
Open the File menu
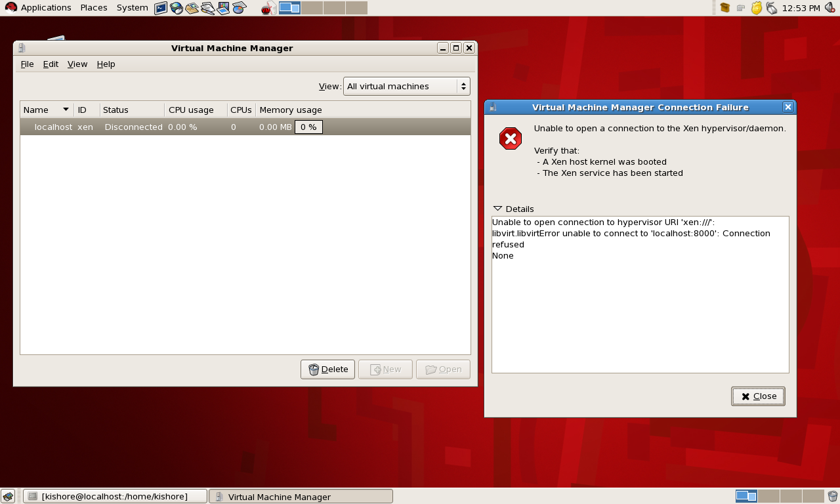point(27,64)
